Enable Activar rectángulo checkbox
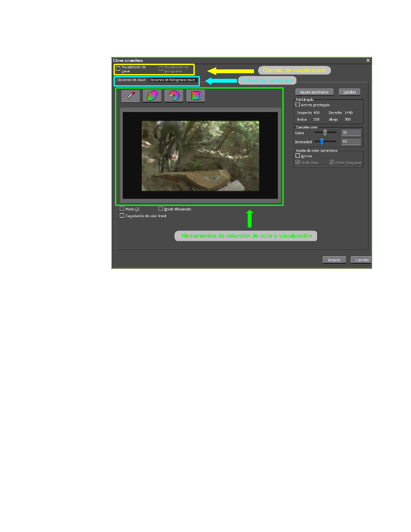 tap(298, 105)
